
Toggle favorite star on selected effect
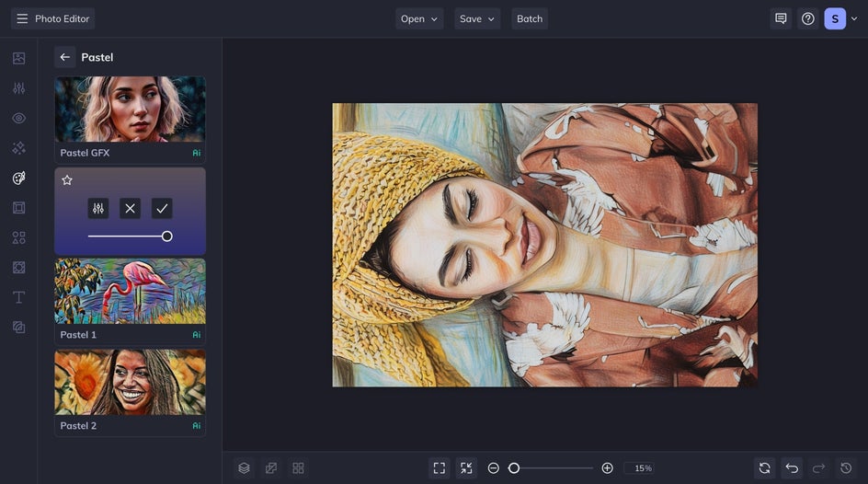point(67,180)
